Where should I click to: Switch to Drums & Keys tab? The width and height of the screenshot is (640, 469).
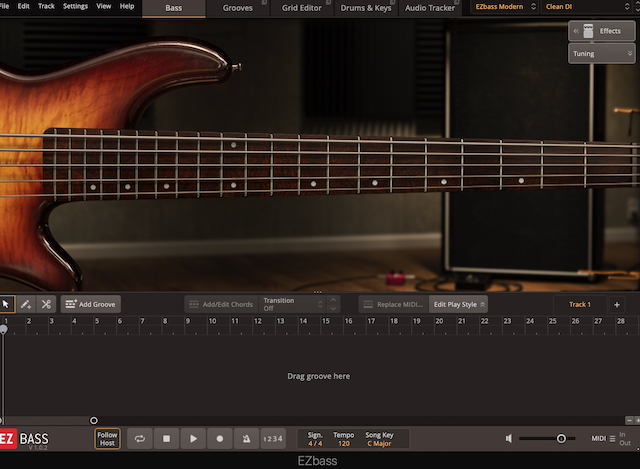click(366, 8)
